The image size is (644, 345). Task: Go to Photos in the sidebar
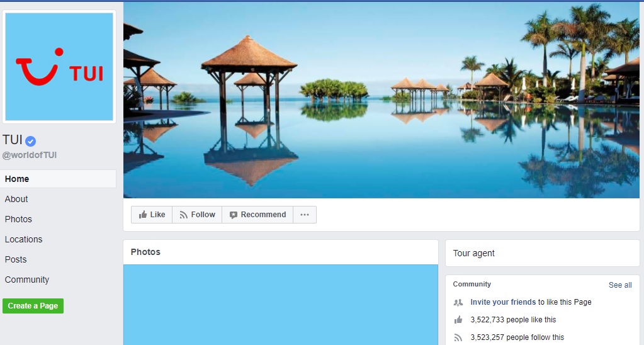(x=18, y=219)
